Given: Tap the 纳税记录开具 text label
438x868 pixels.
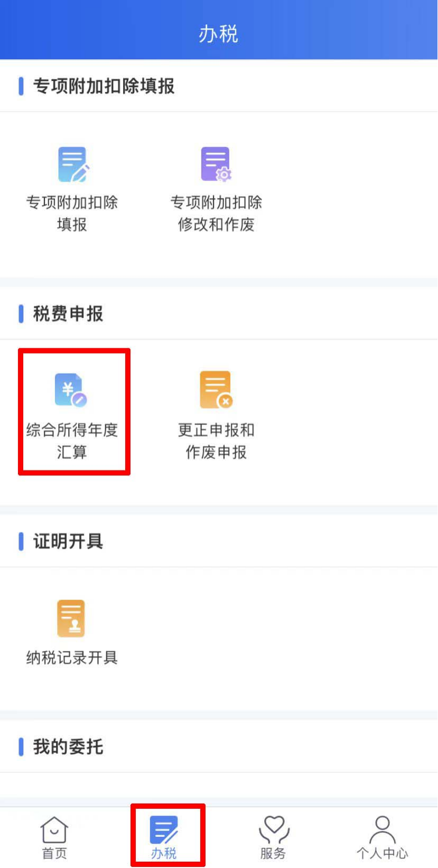Looking at the screenshot, I should tap(72, 658).
